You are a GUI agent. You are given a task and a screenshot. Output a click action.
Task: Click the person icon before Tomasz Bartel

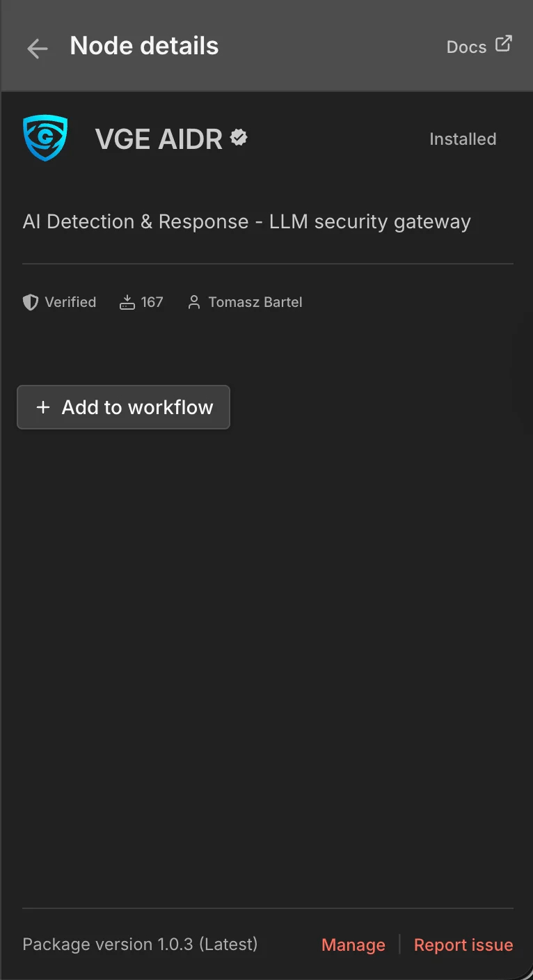(194, 302)
